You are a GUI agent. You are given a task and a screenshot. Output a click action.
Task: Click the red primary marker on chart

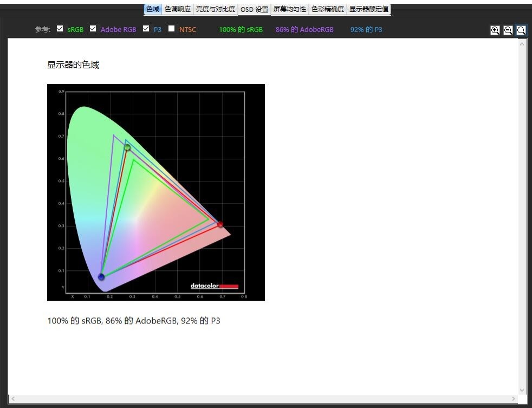point(220,224)
